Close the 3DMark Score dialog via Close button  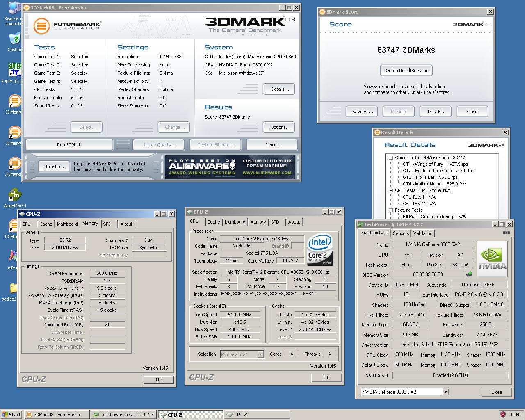pos(472,112)
